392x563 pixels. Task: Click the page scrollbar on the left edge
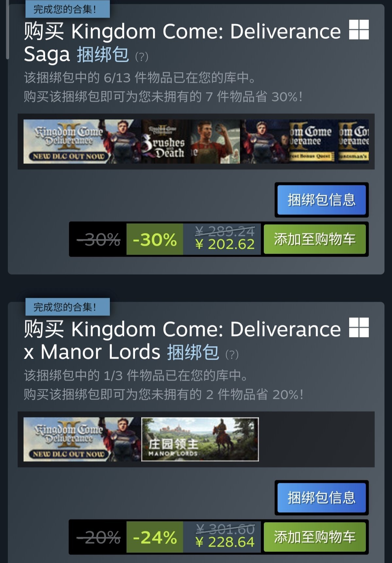point(7,29)
